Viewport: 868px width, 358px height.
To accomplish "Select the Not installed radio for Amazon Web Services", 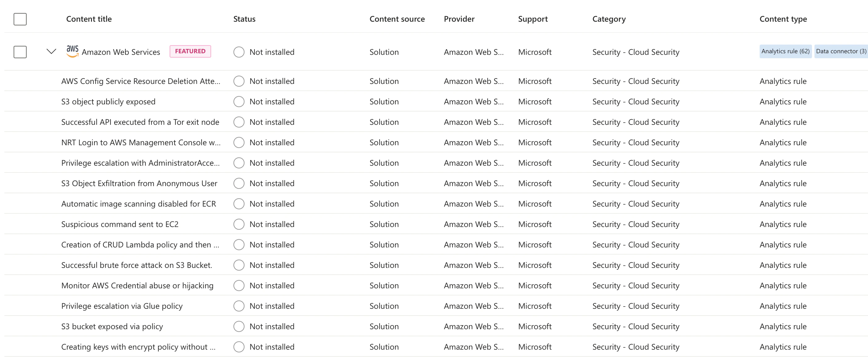I will 239,52.
